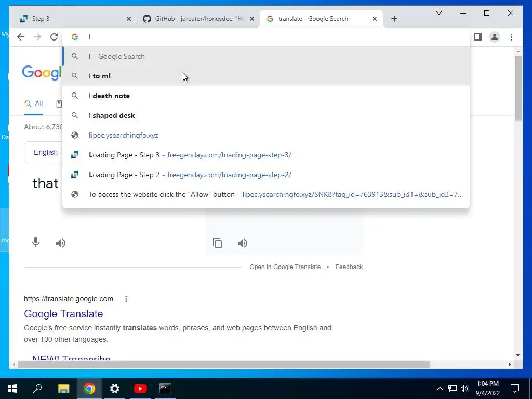Click the horizontal scrollbar thumb
Screen dimensions: 532x399
(x=224, y=364)
